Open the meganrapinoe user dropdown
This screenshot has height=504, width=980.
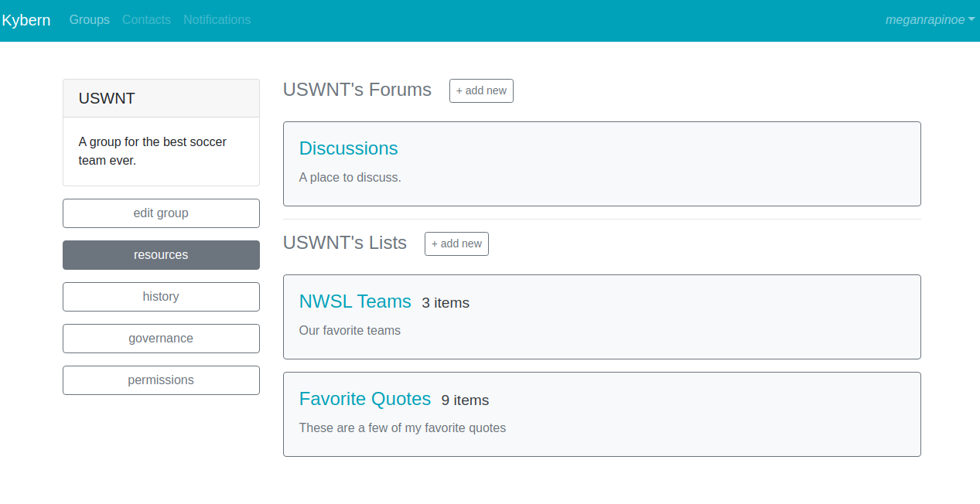click(x=930, y=20)
